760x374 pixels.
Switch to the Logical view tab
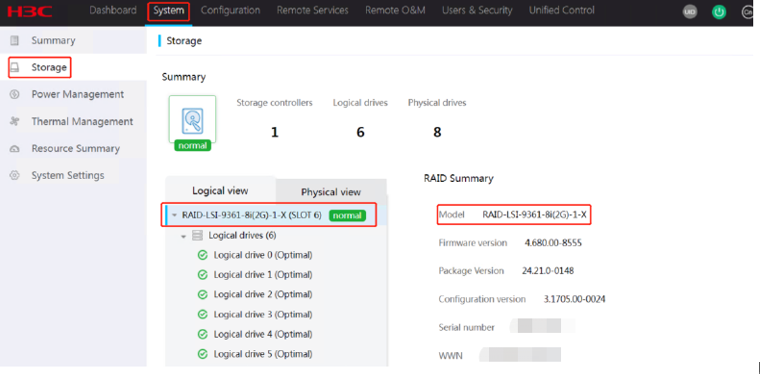(x=220, y=190)
